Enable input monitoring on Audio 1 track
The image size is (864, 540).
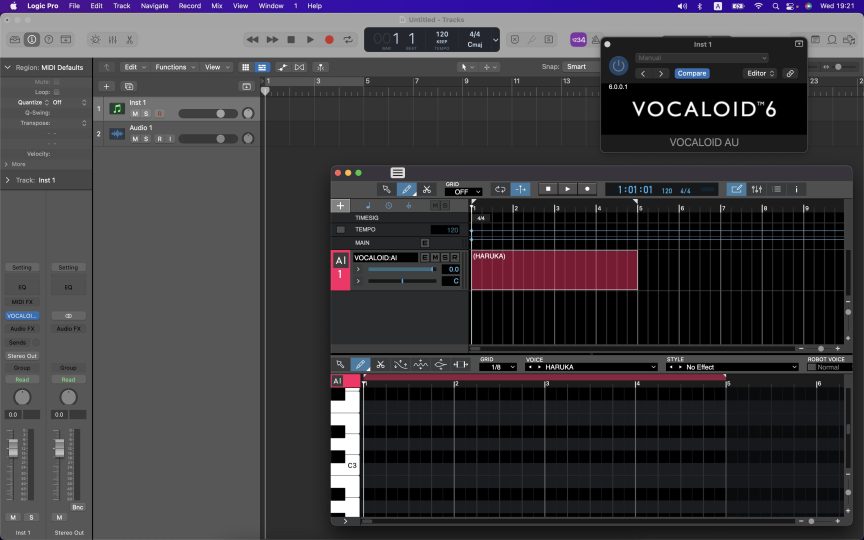pos(170,139)
